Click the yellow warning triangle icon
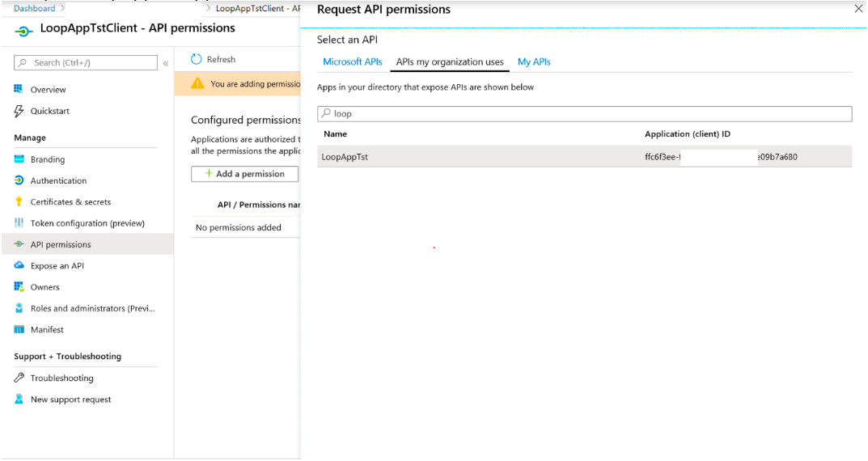Viewport: 868px width, 461px height. 197,83
